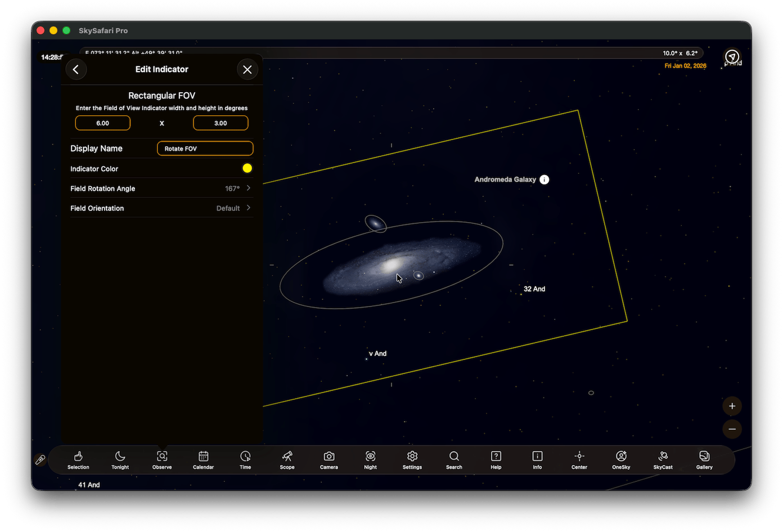Open the Tonight panel

pos(120,460)
